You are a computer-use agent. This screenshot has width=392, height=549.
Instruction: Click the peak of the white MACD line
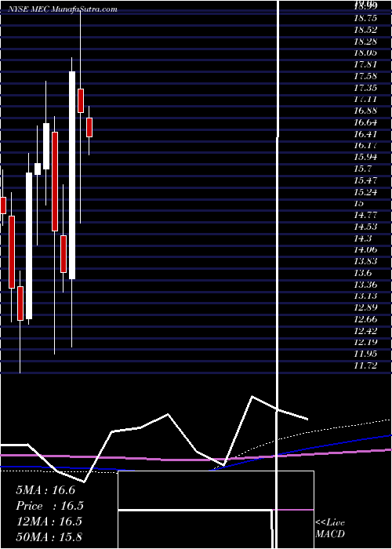(252, 397)
